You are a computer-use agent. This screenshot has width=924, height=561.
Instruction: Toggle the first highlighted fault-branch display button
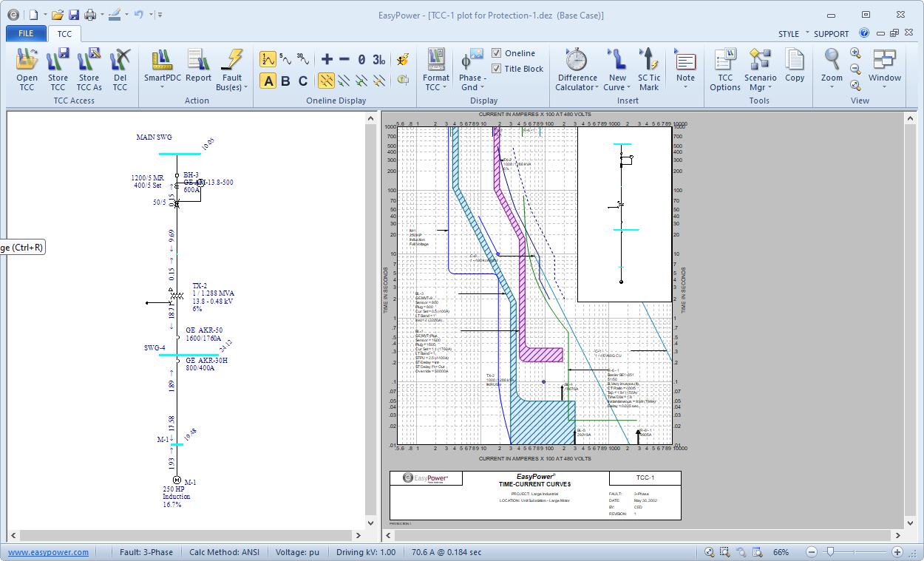[327, 81]
